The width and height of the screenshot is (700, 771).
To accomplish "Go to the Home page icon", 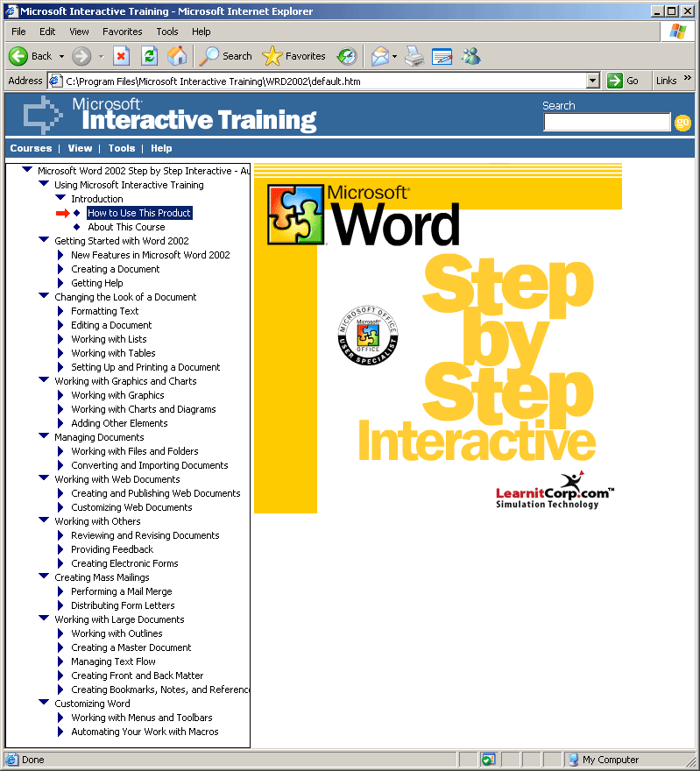I will 177,56.
